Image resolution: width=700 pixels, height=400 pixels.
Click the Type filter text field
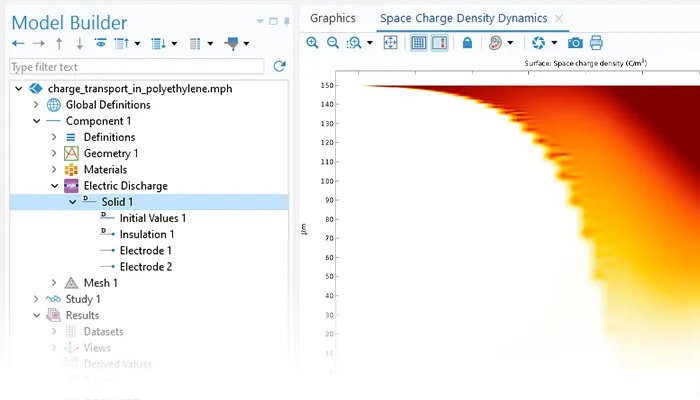coord(137,66)
